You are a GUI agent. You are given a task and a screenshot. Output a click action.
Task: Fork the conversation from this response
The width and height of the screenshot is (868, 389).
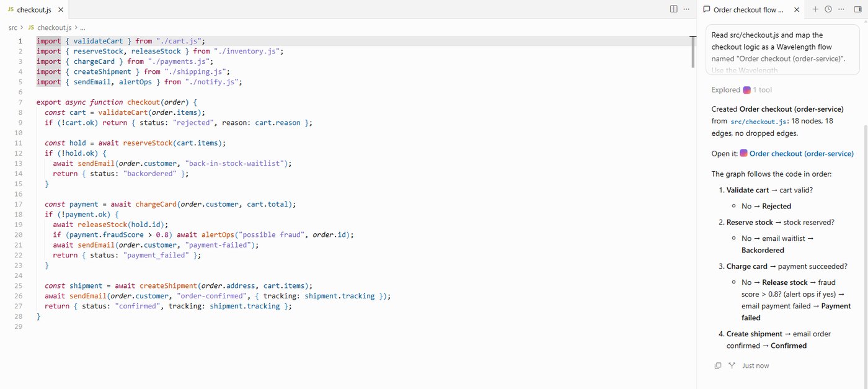[732, 365]
